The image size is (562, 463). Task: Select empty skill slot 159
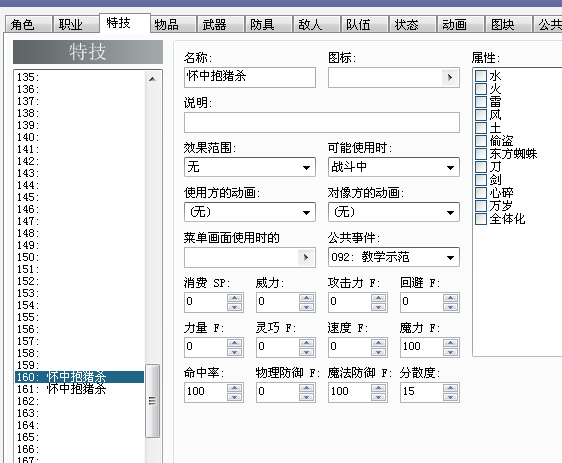pos(80,365)
